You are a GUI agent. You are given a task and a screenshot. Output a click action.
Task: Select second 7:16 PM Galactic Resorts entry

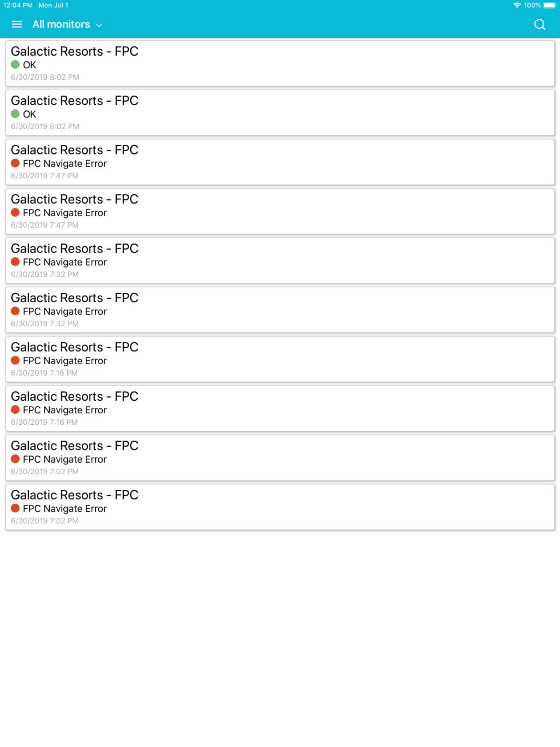click(x=280, y=408)
